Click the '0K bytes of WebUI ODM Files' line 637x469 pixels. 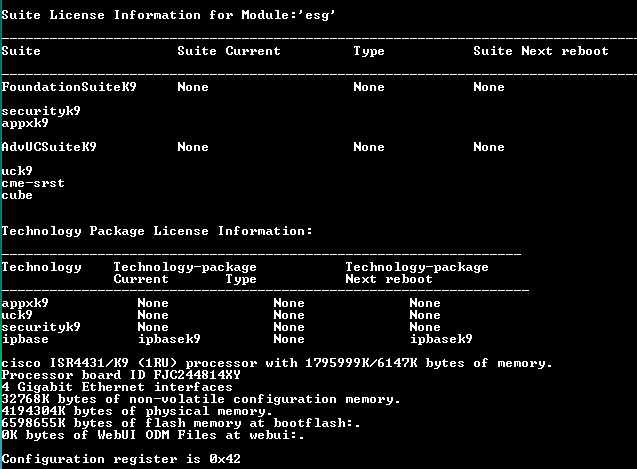click(x=153, y=435)
